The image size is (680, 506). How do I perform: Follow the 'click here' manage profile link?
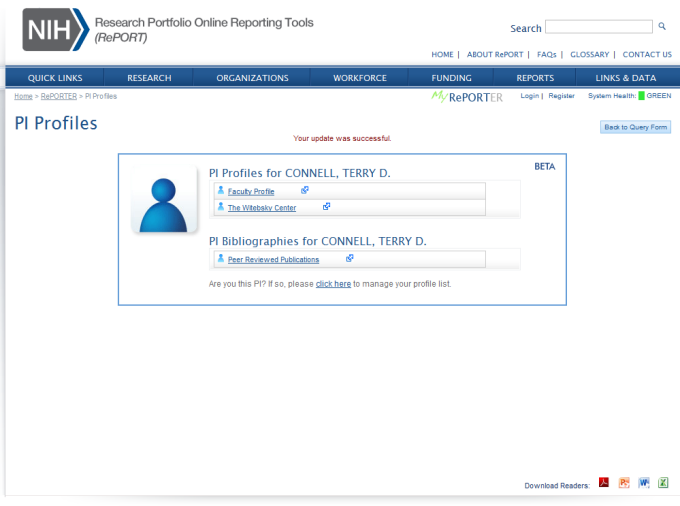(x=333, y=284)
